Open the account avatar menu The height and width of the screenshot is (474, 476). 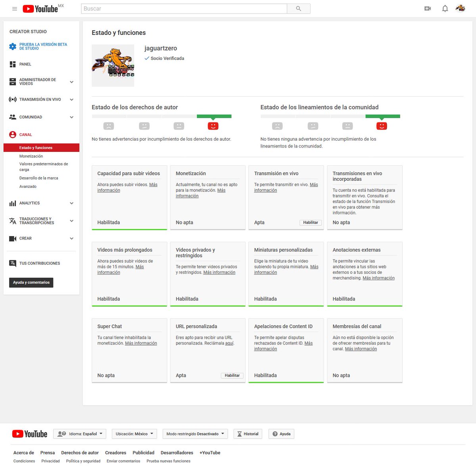tap(461, 8)
